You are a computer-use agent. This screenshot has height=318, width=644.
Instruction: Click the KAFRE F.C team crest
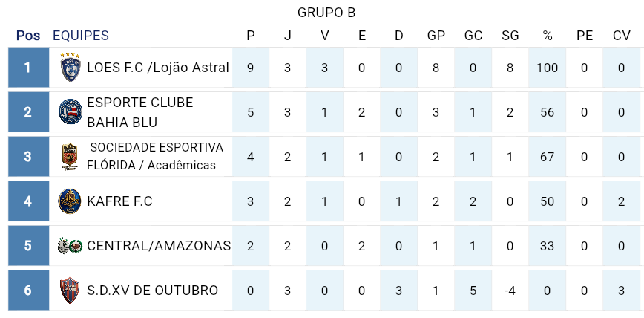click(70, 201)
